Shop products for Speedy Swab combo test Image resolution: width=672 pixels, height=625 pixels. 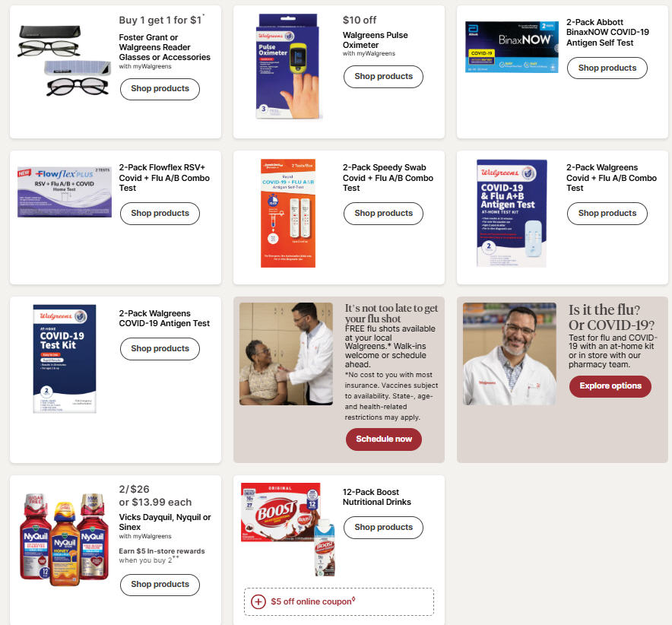(383, 213)
